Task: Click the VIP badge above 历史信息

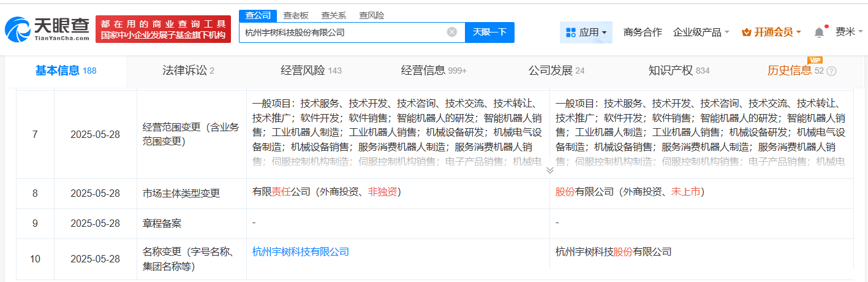Action: pos(815,60)
